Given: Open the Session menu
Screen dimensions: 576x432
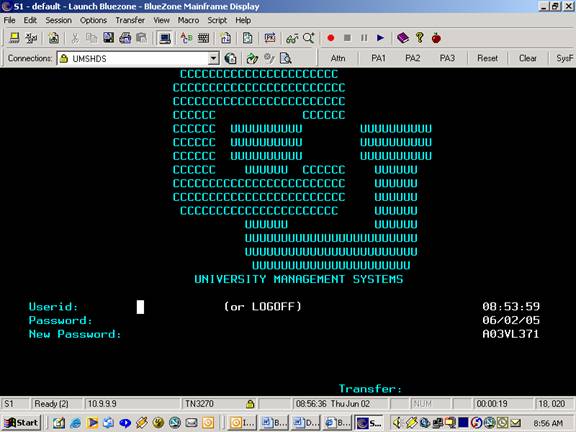Looking at the screenshot, I should pyautogui.click(x=58, y=20).
